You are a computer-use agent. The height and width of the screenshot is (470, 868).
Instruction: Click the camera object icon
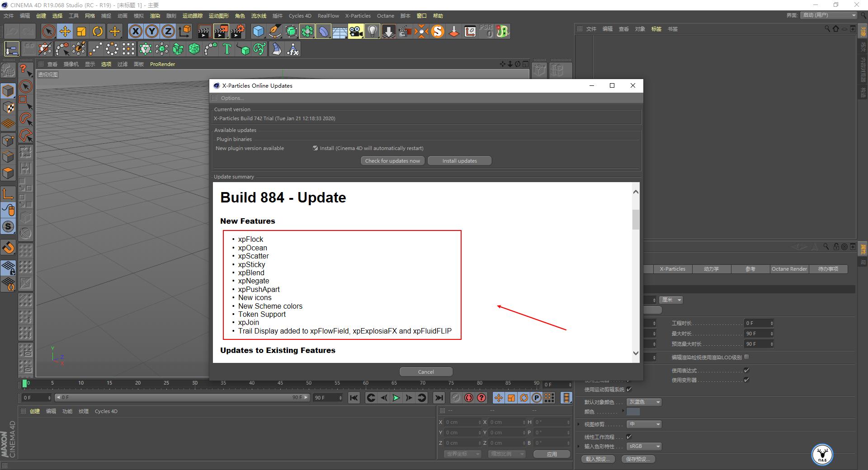356,31
